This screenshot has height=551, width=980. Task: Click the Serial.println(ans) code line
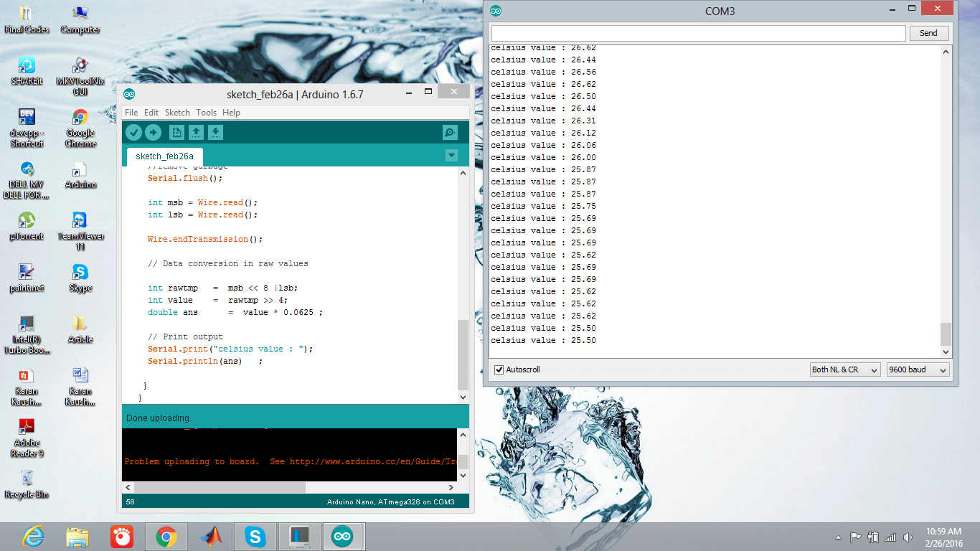[x=205, y=361]
